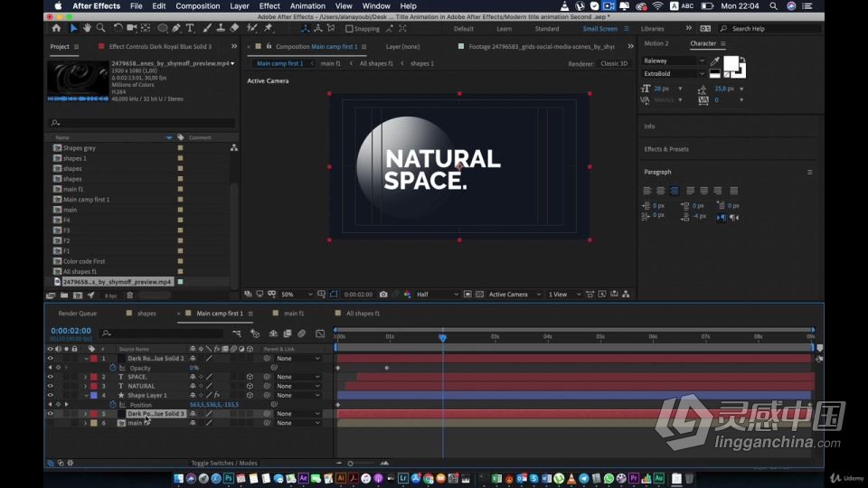Click the snapshot camera icon in viewer

click(383, 295)
